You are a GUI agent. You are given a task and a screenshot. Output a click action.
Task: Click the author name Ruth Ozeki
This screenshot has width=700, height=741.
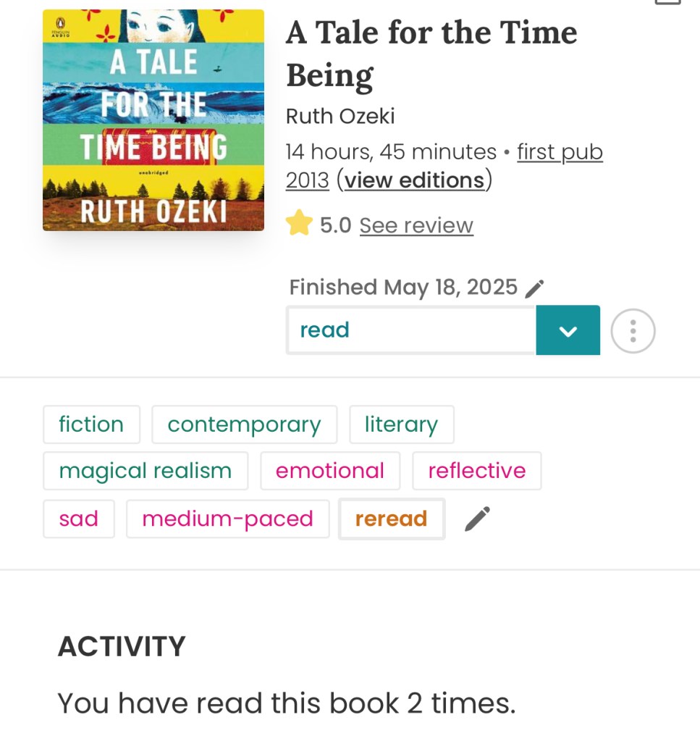pos(340,116)
